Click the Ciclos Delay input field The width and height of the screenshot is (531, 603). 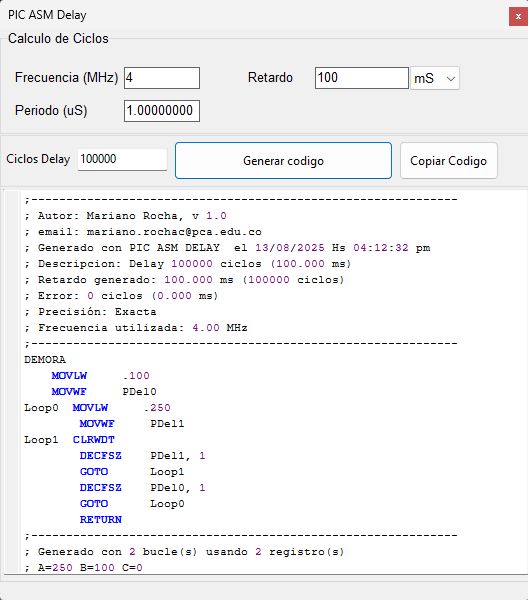(123, 160)
